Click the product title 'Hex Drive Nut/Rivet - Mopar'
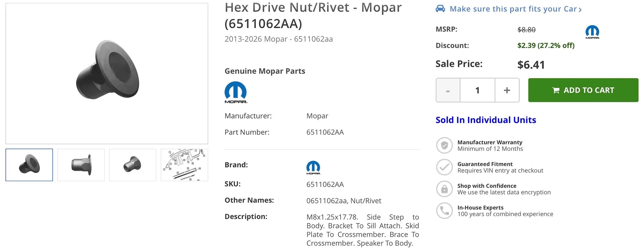The image size is (644, 250). tap(313, 7)
